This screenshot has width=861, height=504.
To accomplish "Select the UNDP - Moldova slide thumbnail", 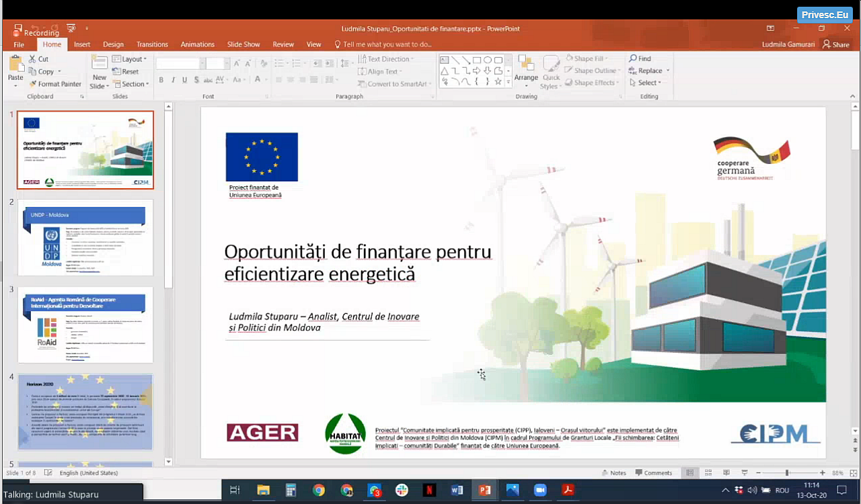I will pos(85,237).
